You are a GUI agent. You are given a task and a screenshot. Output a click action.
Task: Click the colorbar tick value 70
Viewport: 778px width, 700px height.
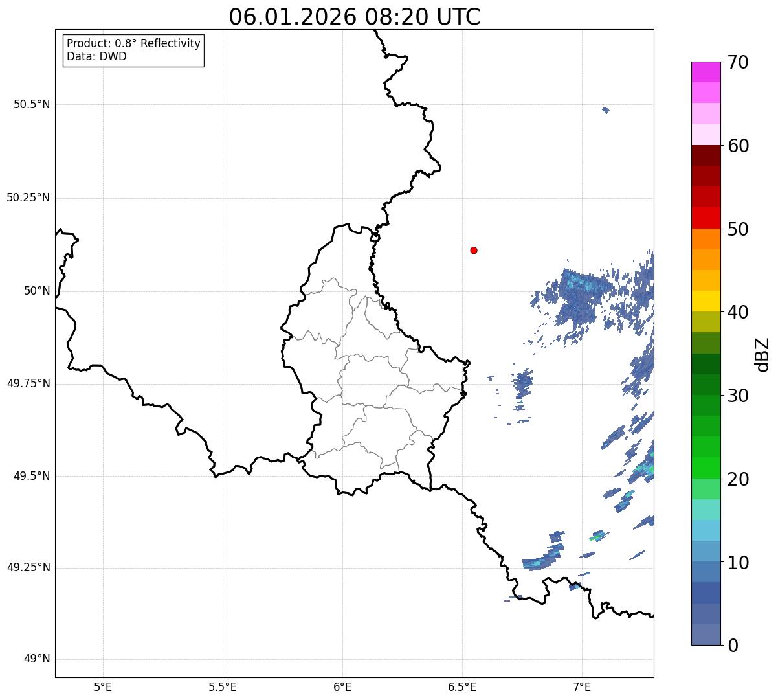tap(738, 62)
